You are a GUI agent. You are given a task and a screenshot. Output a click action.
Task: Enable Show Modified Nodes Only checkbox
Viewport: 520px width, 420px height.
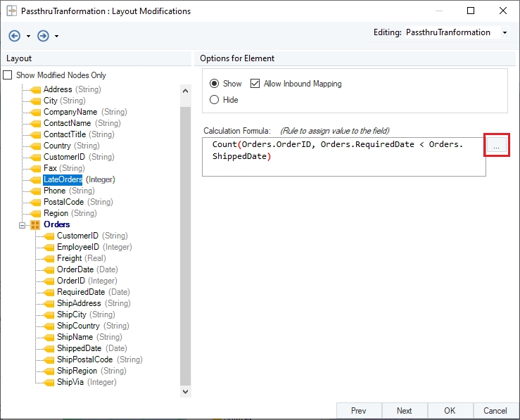click(x=8, y=75)
